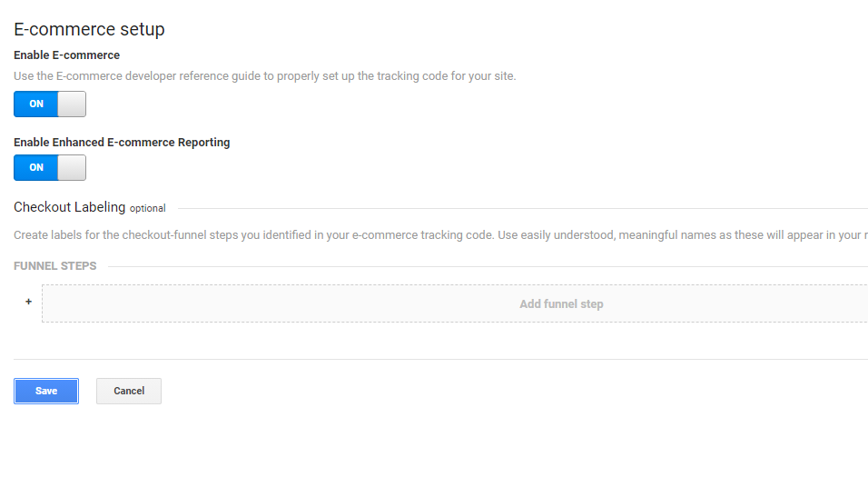
Task: Click the plus icon beside funnel steps
Action: (29, 302)
